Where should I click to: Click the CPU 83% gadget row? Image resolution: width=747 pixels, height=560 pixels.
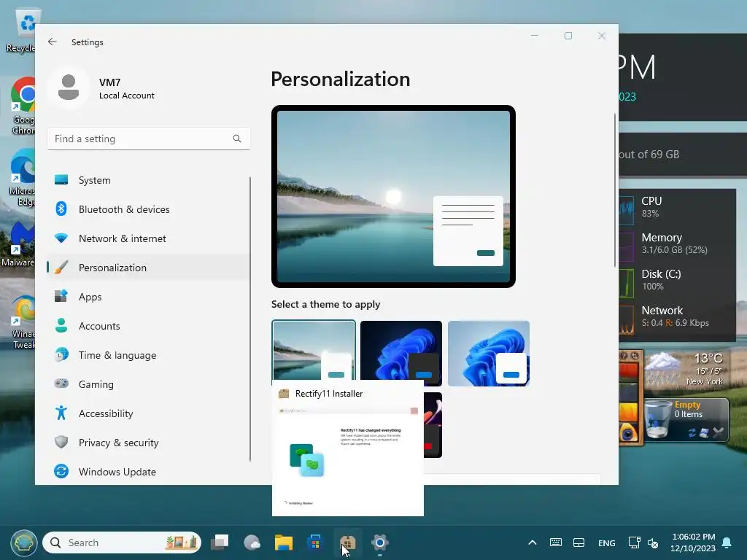(x=677, y=207)
